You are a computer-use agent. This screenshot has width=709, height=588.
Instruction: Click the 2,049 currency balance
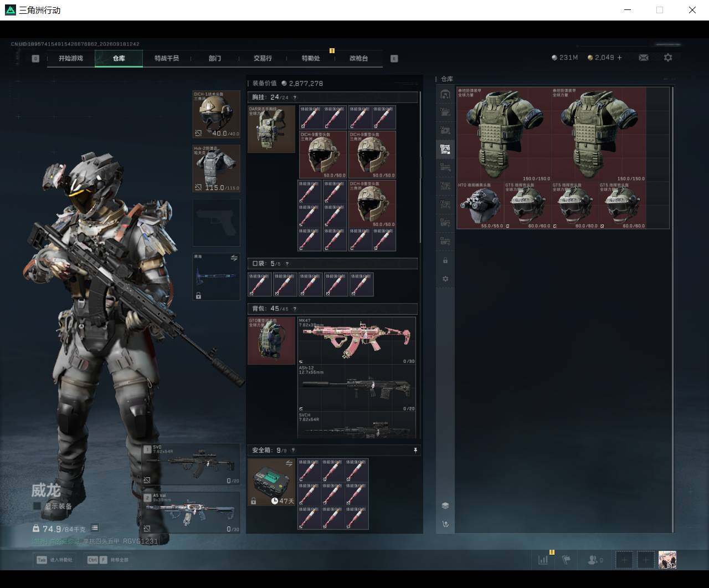click(x=601, y=58)
